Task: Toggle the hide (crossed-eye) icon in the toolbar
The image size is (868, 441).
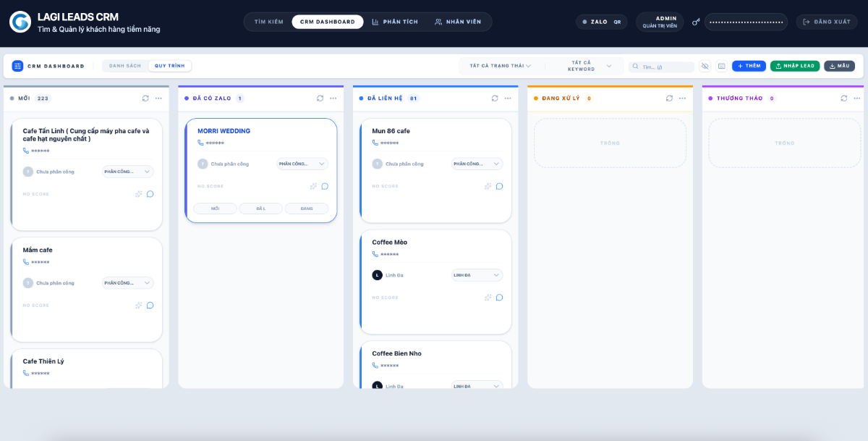Action: point(705,66)
